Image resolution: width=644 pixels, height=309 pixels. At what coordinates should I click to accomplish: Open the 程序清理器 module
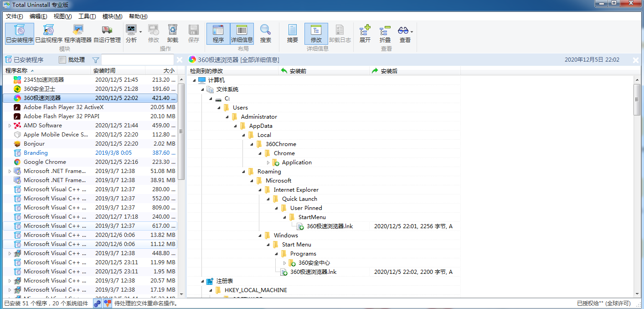point(78,34)
